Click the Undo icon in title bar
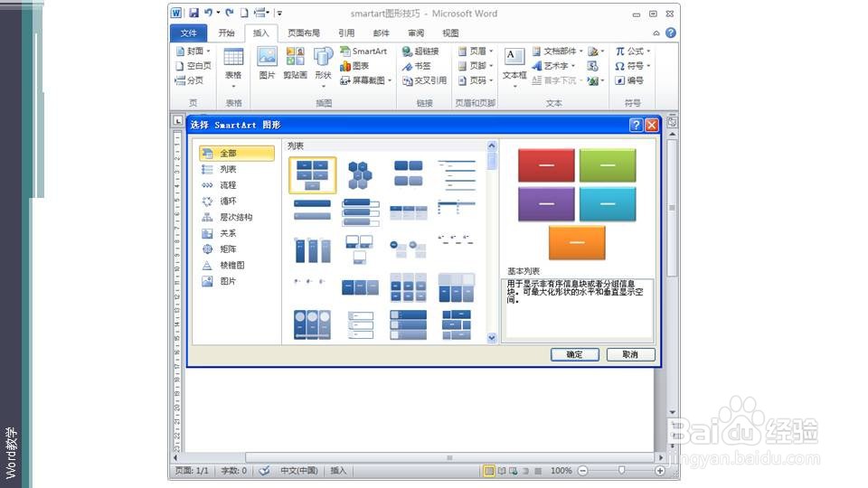 pos(209,13)
